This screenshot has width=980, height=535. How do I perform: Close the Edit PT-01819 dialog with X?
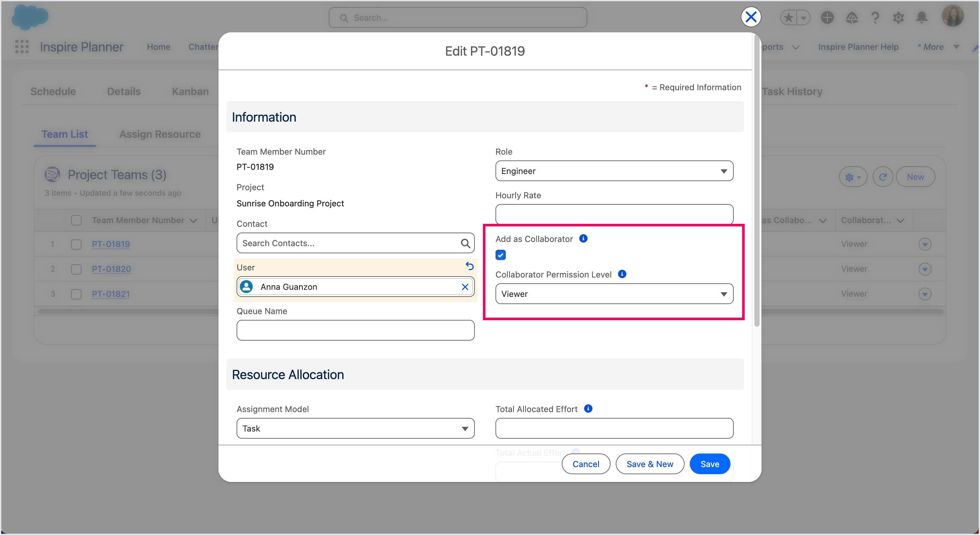click(x=751, y=17)
